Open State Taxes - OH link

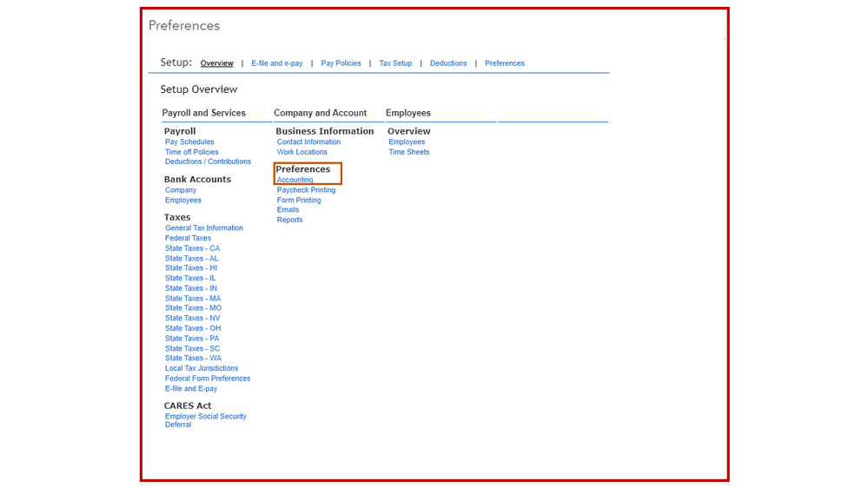(193, 328)
